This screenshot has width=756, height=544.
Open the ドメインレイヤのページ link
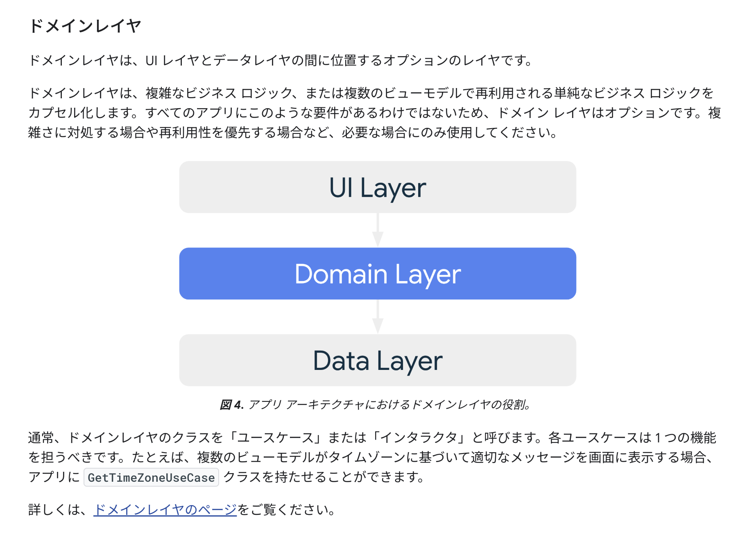click(x=165, y=510)
